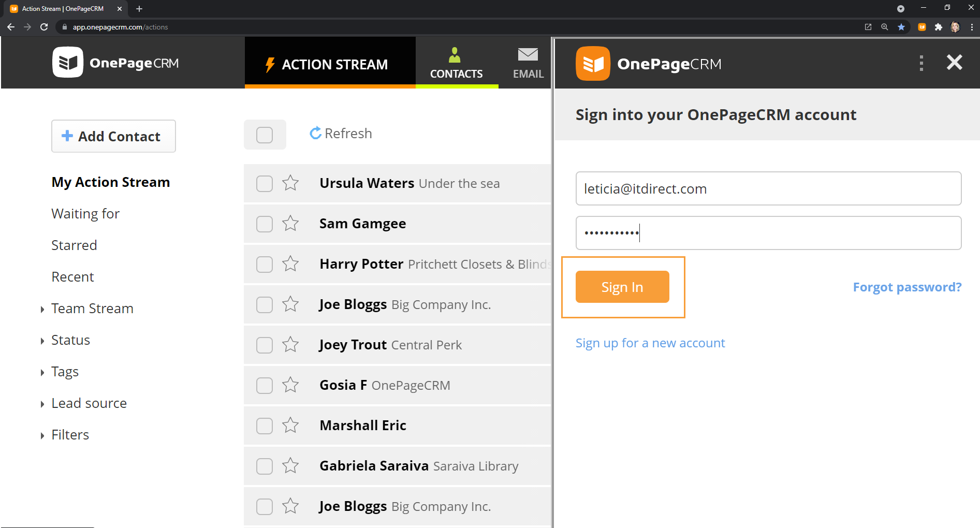Click the Refresh button
Viewport: 980px width, 528px height.
pos(341,134)
